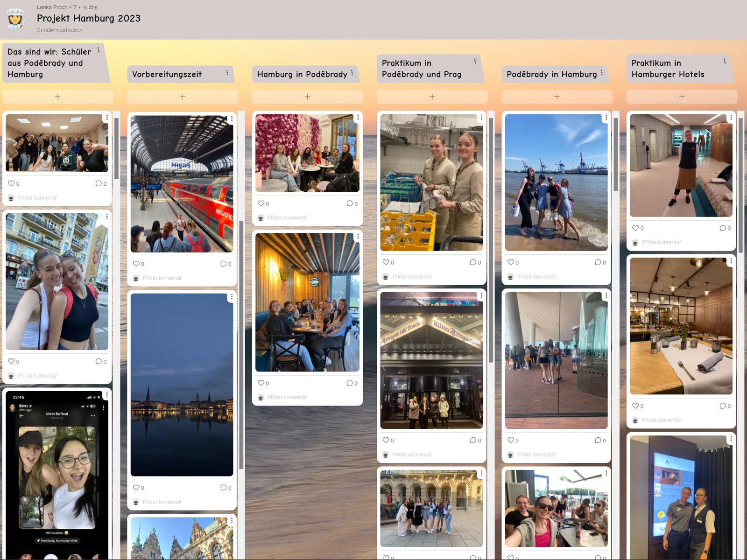Add post under Praktikum in Poděbrady und Prag

pyautogui.click(x=432, y=97)
